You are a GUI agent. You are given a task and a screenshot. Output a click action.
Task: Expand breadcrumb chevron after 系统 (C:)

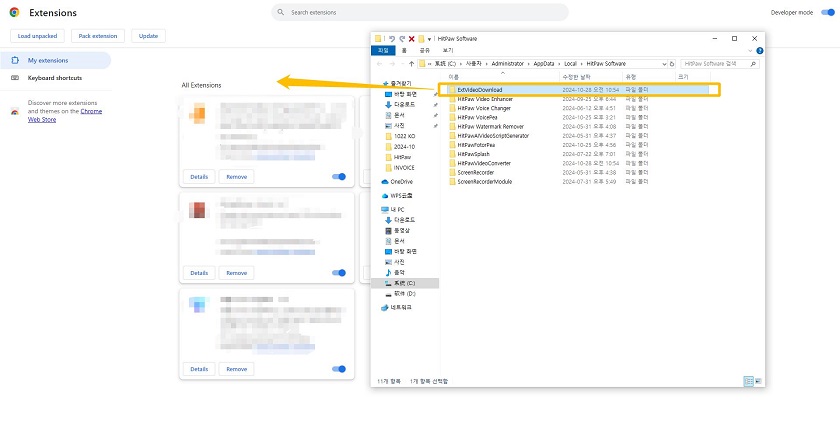click(x=459, y=64)
